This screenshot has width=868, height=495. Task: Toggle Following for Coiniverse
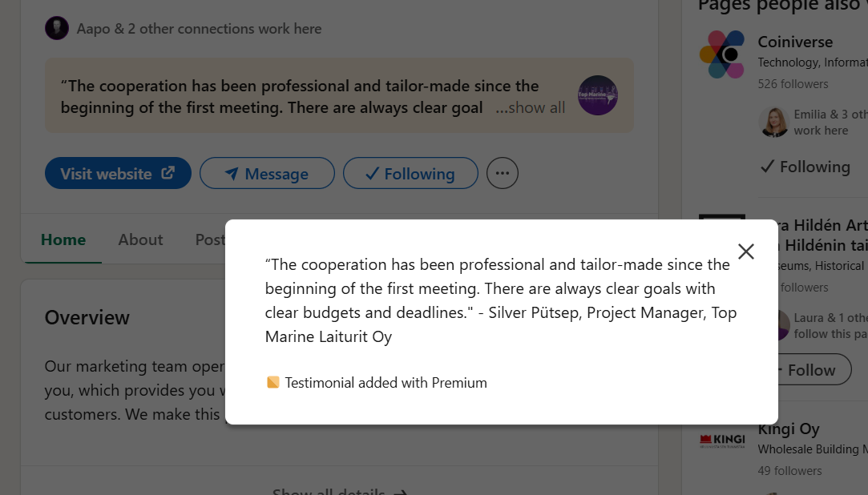(x=805, y=167)
